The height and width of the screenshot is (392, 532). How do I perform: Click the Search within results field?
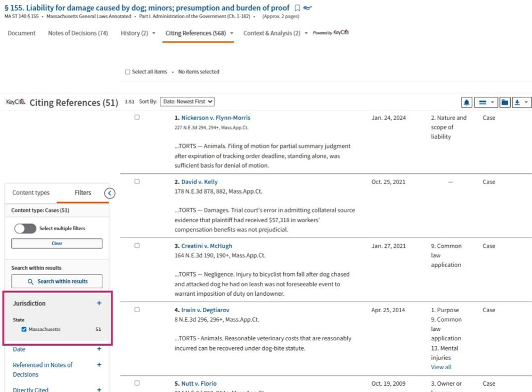pos(56,281)
